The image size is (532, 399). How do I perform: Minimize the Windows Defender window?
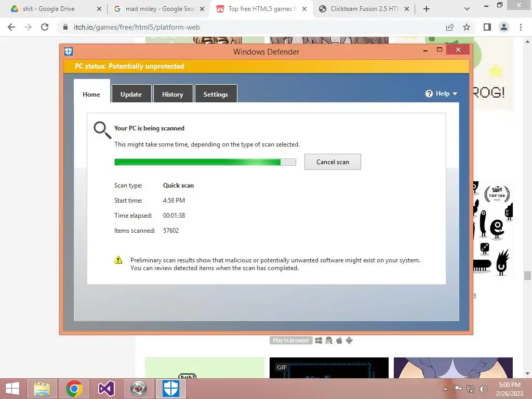click(x=425, y=50)
